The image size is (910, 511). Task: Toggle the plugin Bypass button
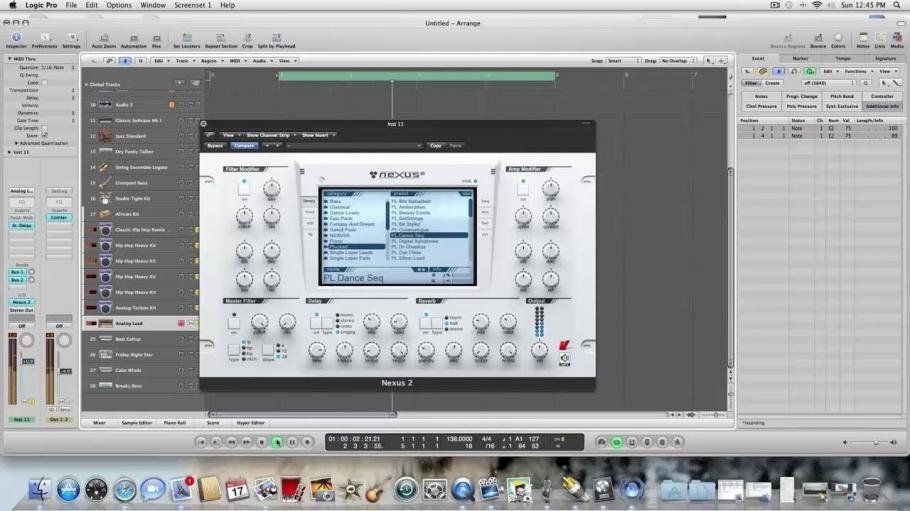215,146
